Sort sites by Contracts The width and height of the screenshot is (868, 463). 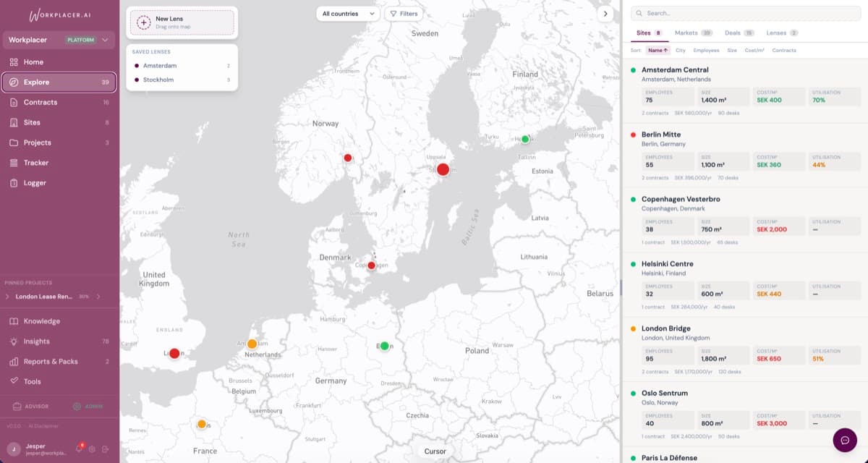tap(784, 51)
